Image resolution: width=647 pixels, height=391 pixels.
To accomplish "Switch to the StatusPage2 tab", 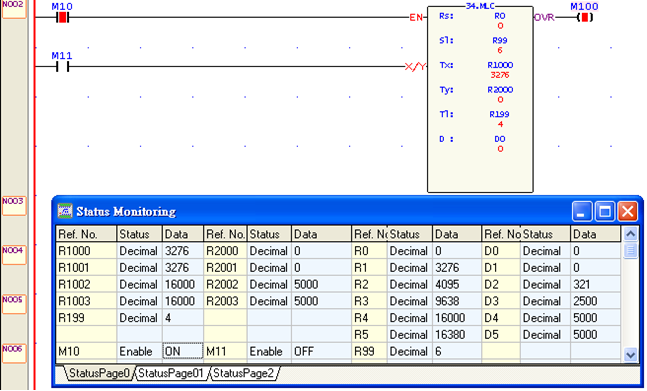I will 243,373.
